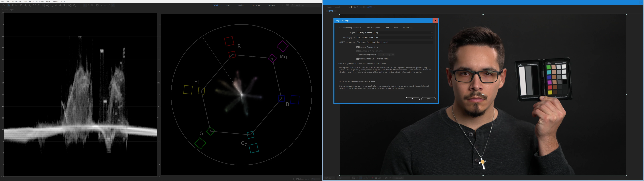
Task: Enable the Snapping checkbox
Action: (97, 5)
